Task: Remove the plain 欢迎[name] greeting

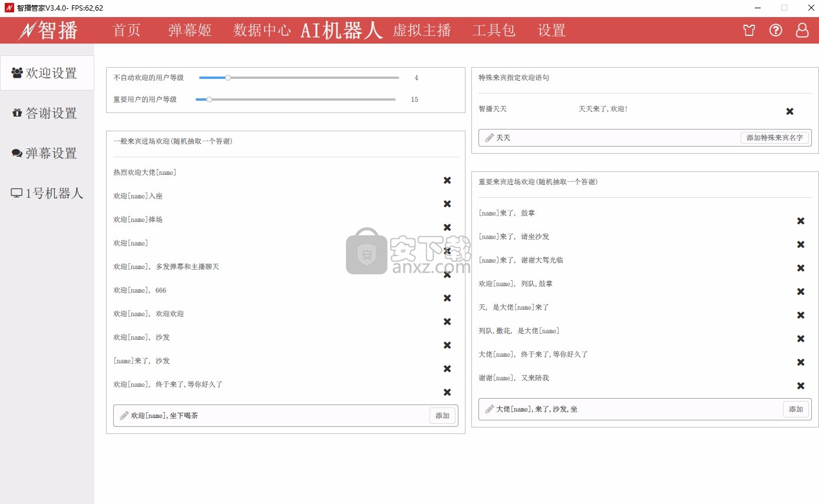Action: (447, 251)
